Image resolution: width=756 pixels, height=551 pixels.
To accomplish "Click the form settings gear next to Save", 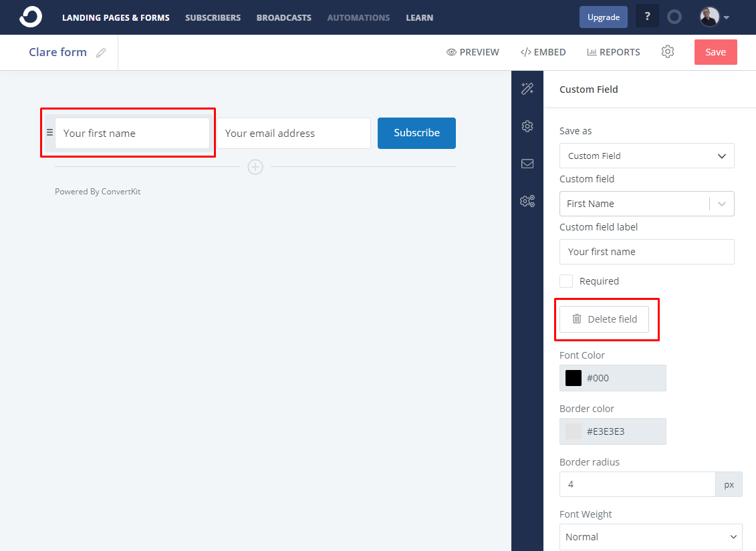I will point(667,51).
